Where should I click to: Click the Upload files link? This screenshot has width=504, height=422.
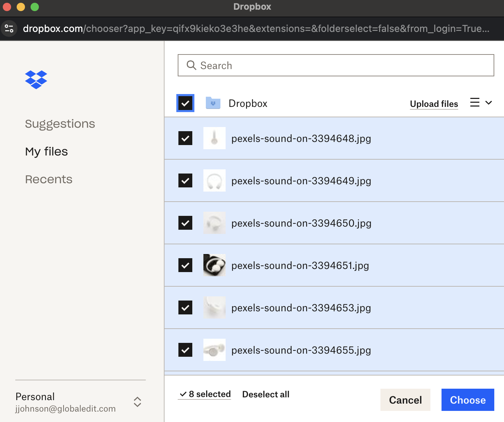[x=434, y=104]
